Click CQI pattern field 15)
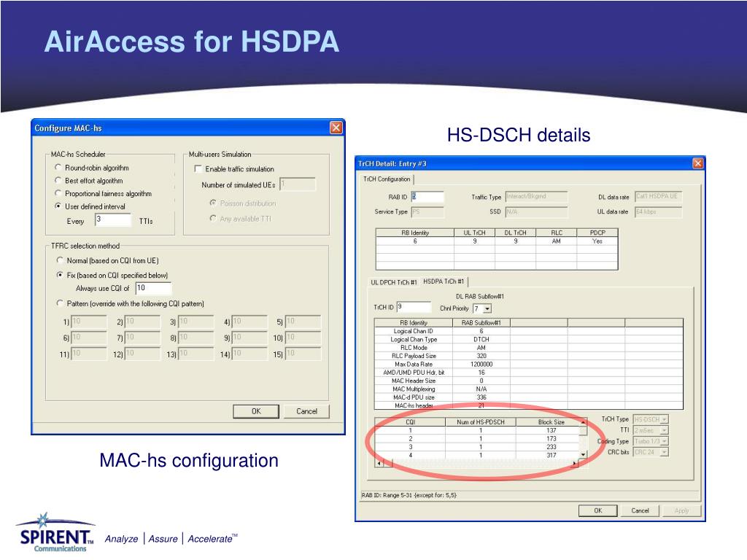This screenshot has width=747, height=560. (303, 354)
